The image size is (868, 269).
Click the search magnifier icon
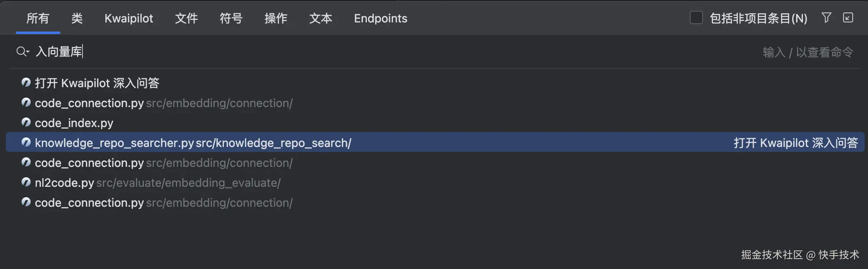[22, 51]
